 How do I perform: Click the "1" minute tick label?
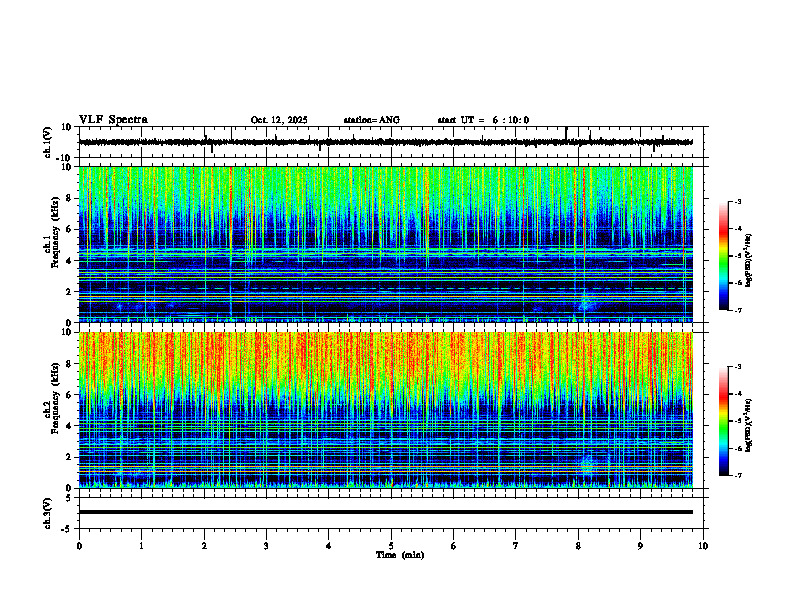click(x=141, y=546)
